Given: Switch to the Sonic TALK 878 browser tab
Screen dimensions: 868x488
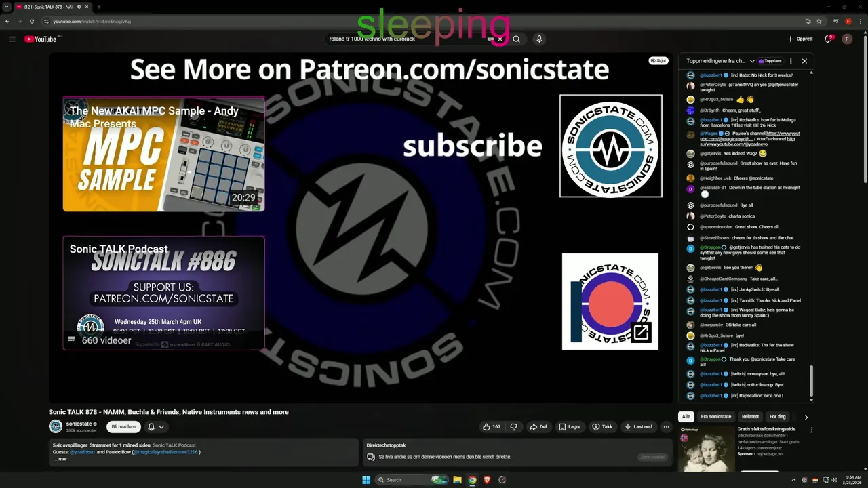Looking at the screenshot, I should [x=53, y=7].
